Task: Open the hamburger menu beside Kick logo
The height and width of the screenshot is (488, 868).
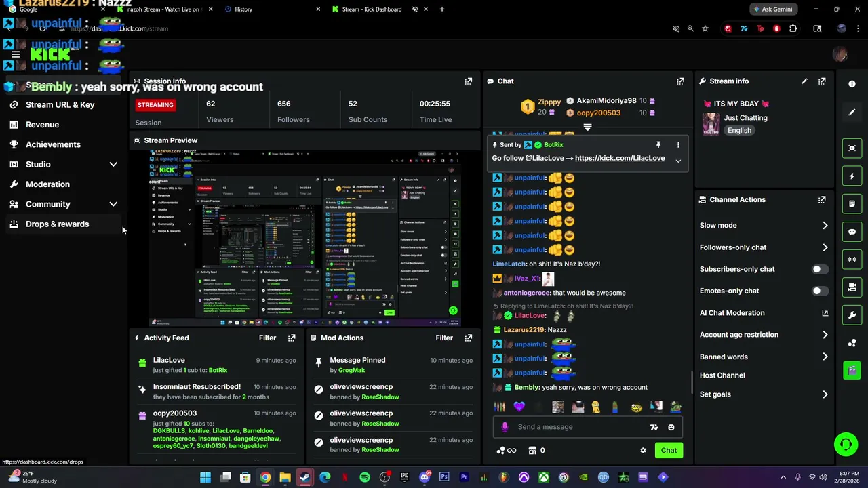Action: (x=16, y=55)
